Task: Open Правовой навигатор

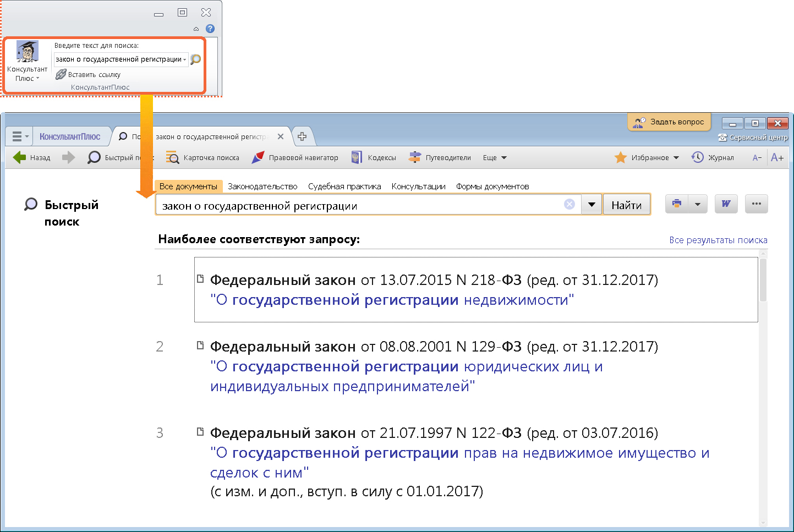Action: (x=295, y=157)
